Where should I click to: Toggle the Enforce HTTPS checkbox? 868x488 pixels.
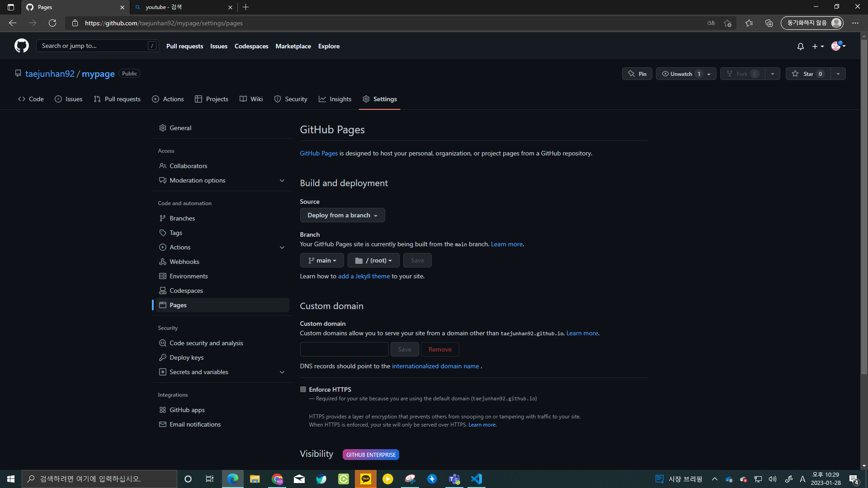303,389
